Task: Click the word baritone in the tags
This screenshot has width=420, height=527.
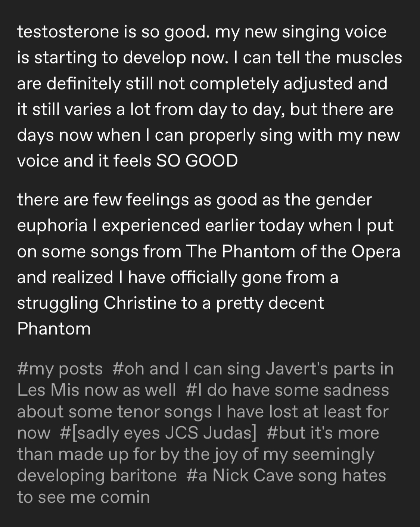Action: [143, 476]
